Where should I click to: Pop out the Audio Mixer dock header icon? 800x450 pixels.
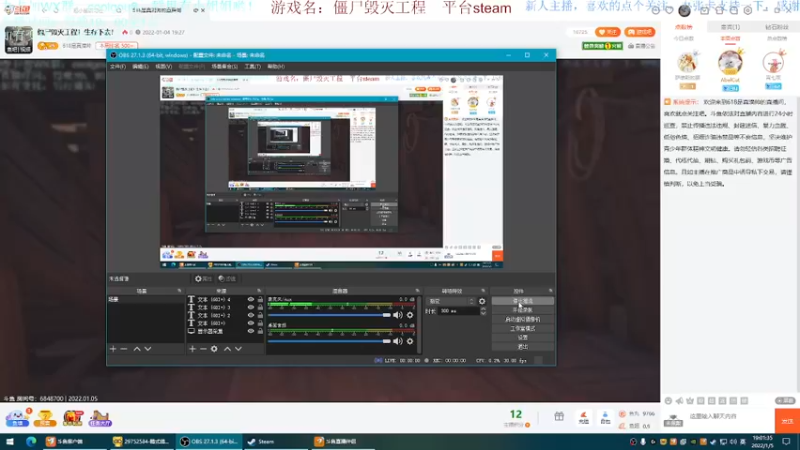[417, 291]
